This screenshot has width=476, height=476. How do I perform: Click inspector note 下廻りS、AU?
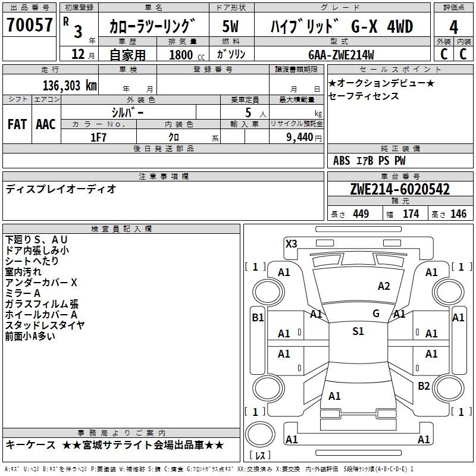pos(36,240)
